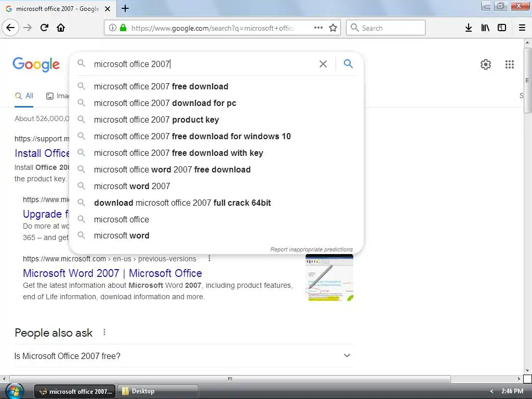Click the forward navigation arrow
Image resolution: width=532 pixels, height=399 pixels.
[28, 28]
